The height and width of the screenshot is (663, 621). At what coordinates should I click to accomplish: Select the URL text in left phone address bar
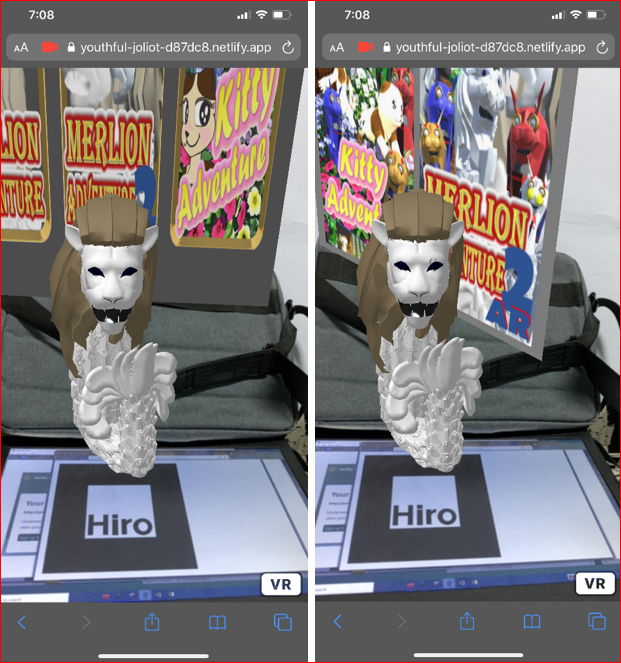click(x=175, y=47)
